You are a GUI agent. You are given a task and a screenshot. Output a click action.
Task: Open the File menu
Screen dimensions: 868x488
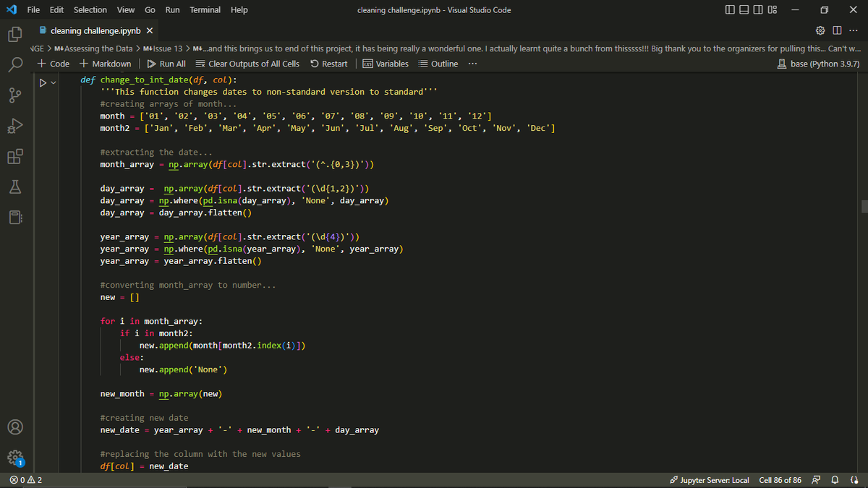(x=33, y=9)
